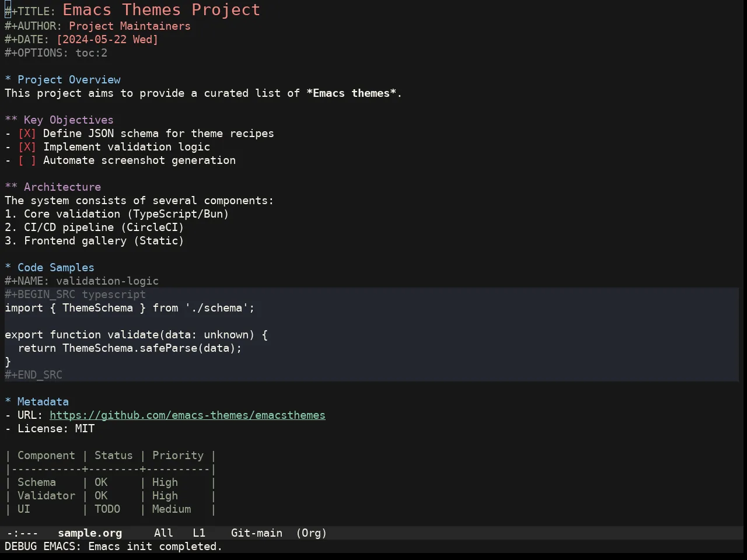Click the #+BEGIN_SRC typescript line
747x560 pixels.
(x=75, y=295)
